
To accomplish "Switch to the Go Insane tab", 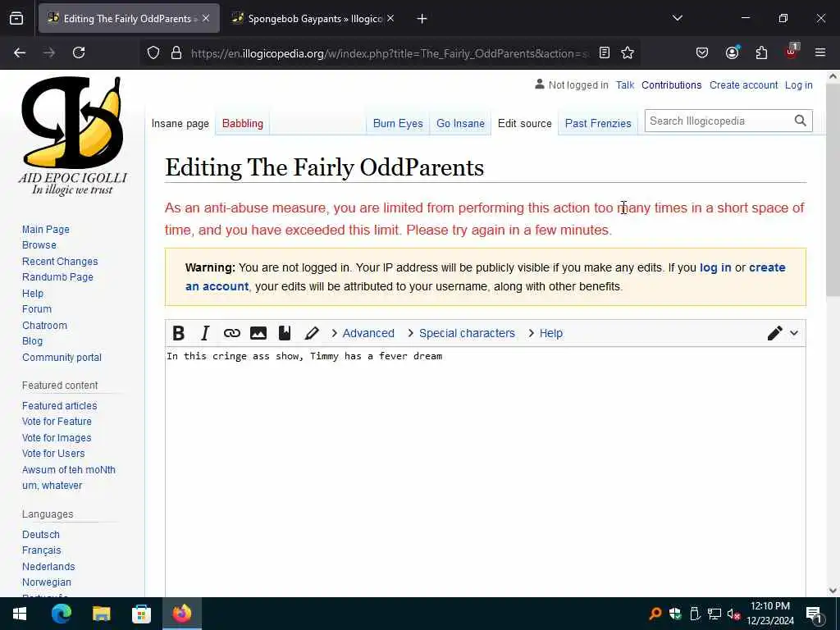I will click(460, 124).
